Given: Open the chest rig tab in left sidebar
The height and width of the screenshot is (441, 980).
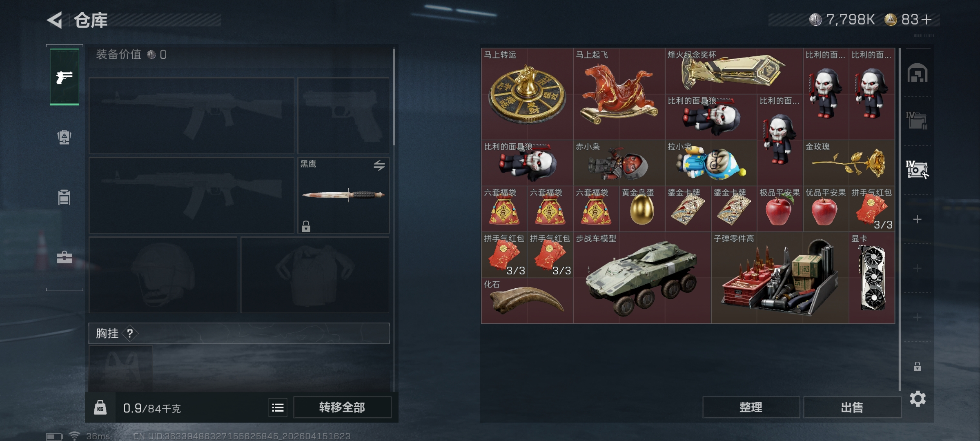Looking at the screenshot, I should click(65, 197).
